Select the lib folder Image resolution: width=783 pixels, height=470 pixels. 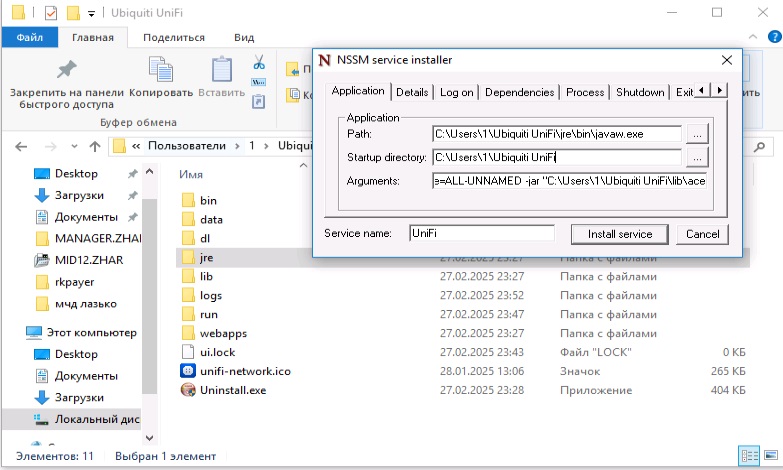click(x=206, y=277)
